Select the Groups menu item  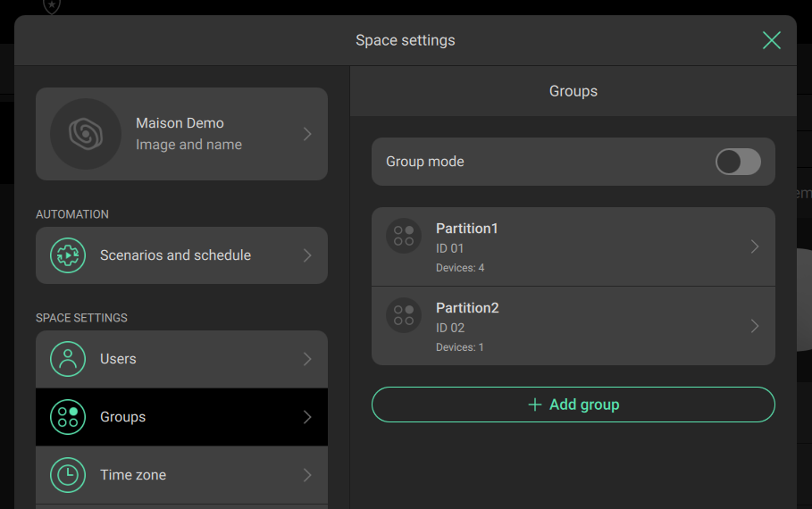[x=181, y=417]
